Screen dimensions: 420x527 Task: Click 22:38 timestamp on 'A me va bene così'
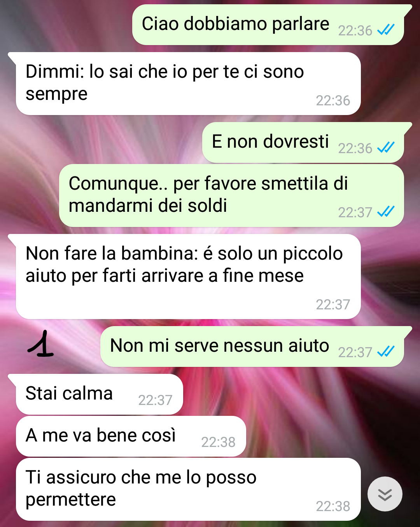(x=218, y=442)
